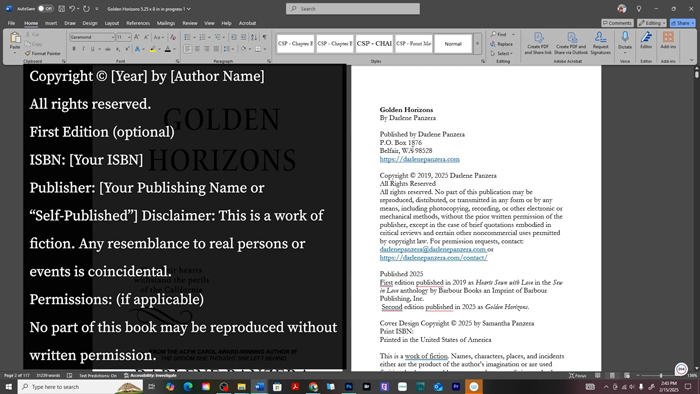Open Google Chrome from the taskbar

coord(313,386)
